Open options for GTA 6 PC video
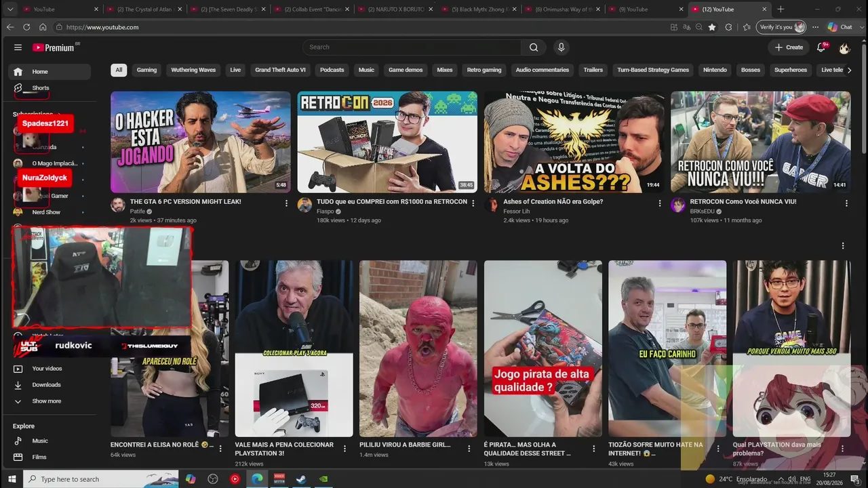The image size is (868, 488). coord(286,203)
